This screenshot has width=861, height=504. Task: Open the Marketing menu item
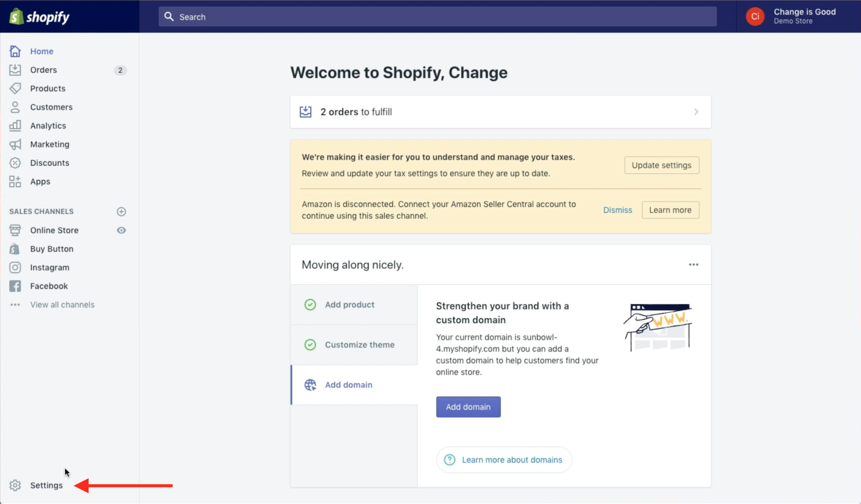tap(49, 144)
